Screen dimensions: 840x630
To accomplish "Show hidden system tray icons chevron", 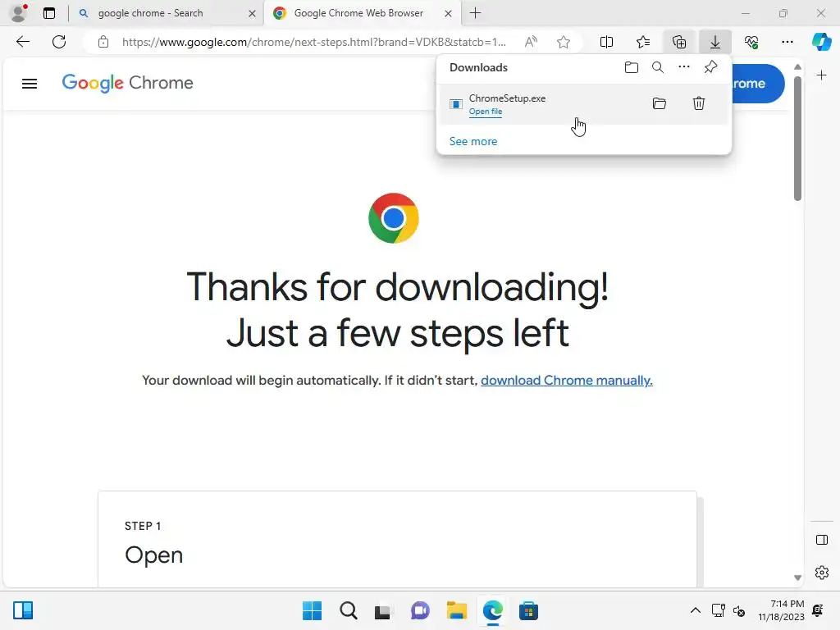I will [x=695, y=610].
